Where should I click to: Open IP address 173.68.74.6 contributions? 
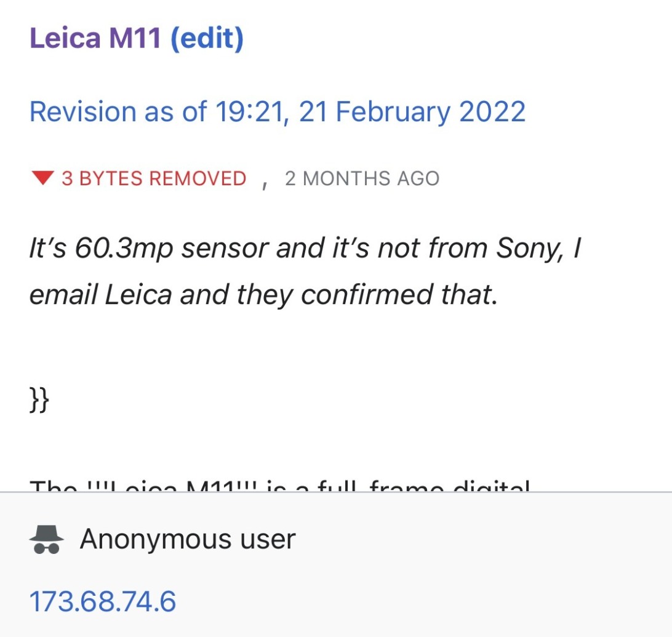(103, 601)
